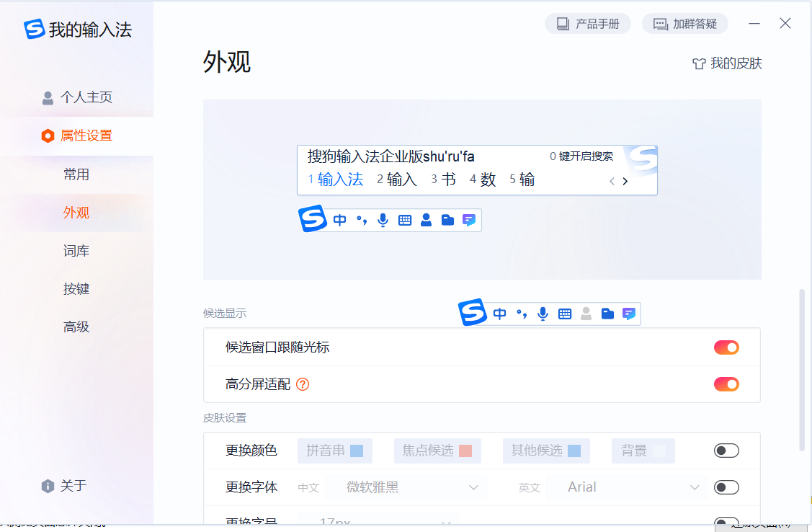Switch to the 按键 settings section

click(76, 288)
